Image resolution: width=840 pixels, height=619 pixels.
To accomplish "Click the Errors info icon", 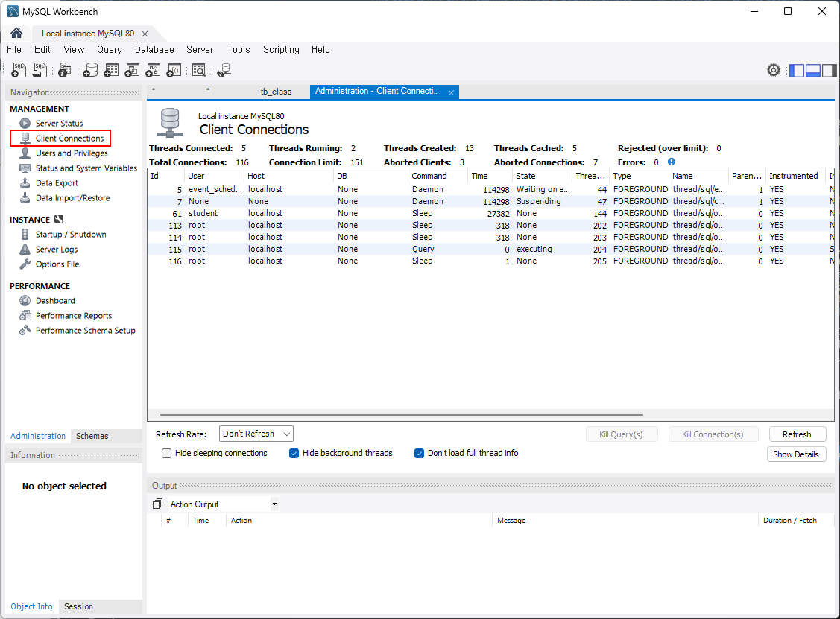I will click(672, 162).
